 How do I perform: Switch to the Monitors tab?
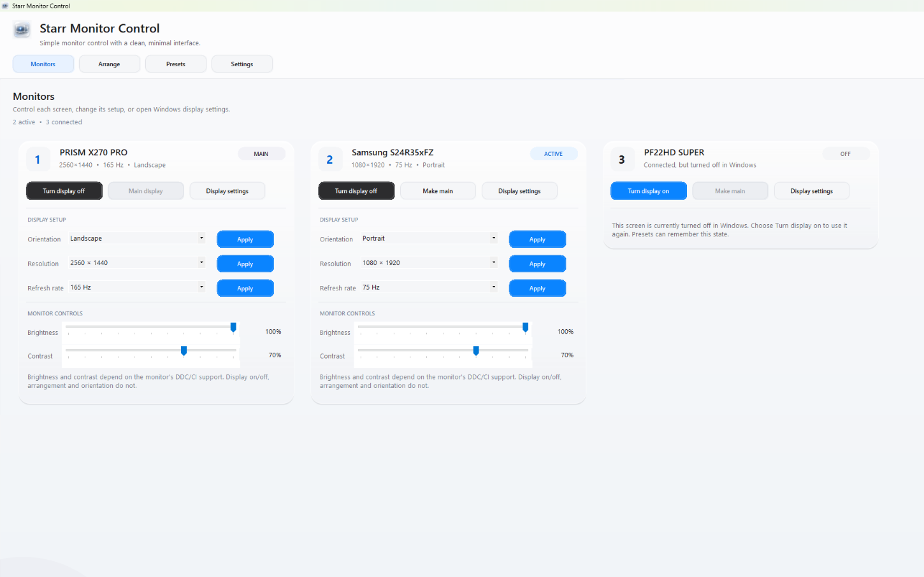pos(43,64)
